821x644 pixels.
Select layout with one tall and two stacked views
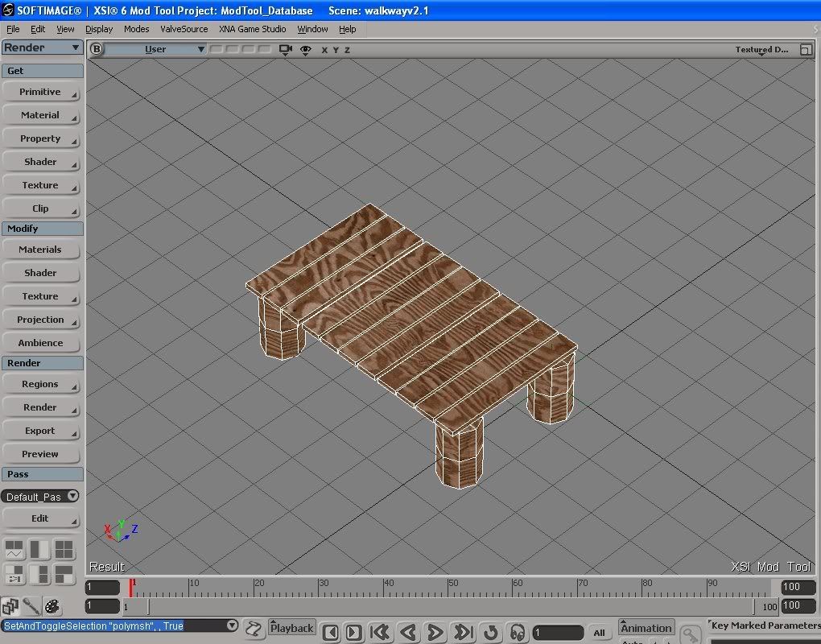pos(39,574)
